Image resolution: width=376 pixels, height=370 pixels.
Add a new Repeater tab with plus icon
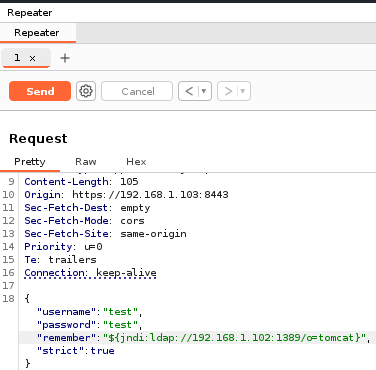pyautogui.click(x=65, y=58)
